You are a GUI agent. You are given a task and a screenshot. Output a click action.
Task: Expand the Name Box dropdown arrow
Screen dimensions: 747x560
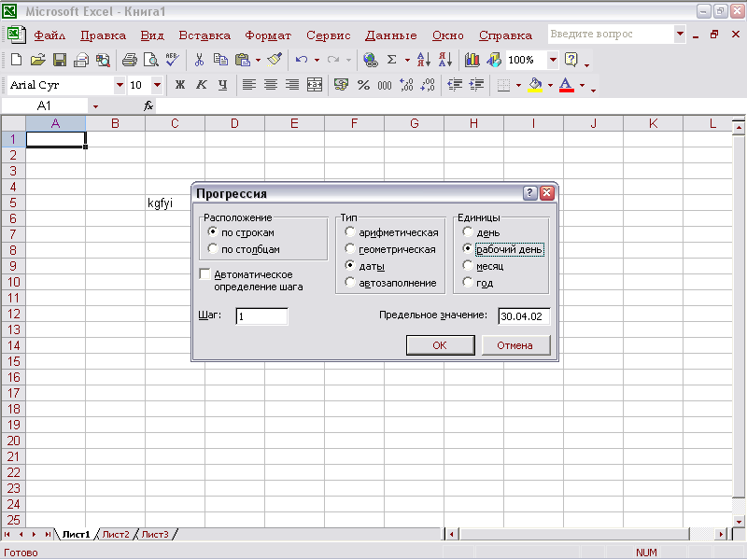coord(95,106)
